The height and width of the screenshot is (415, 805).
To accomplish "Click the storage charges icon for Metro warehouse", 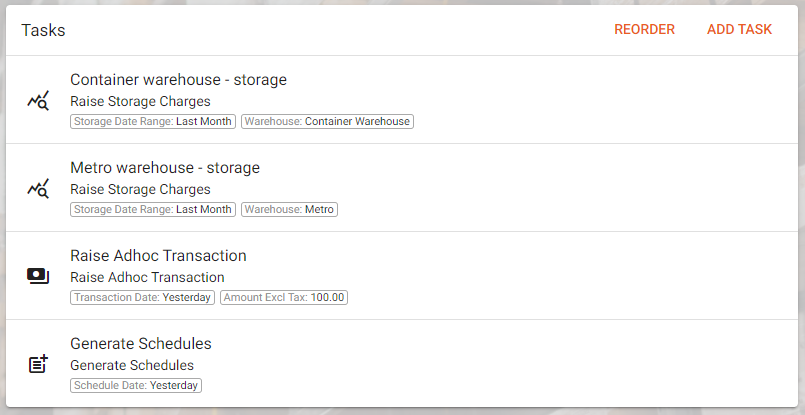I will point(38,188).
